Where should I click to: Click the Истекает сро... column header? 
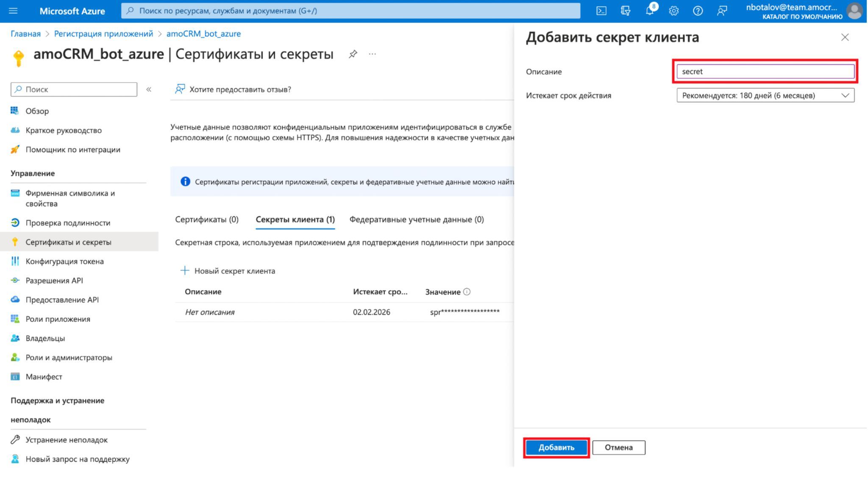(x=380, y=292)
